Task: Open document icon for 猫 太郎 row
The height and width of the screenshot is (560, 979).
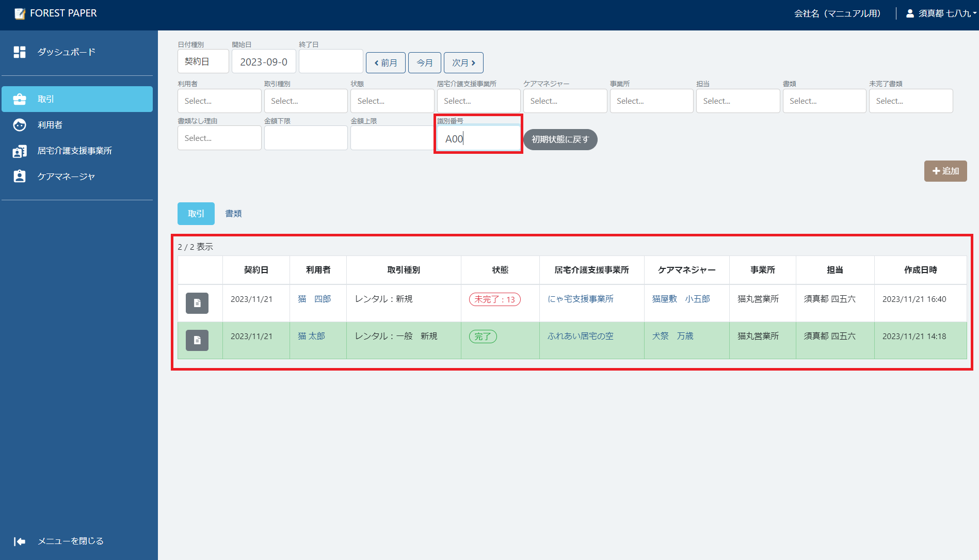Action: 197,340
